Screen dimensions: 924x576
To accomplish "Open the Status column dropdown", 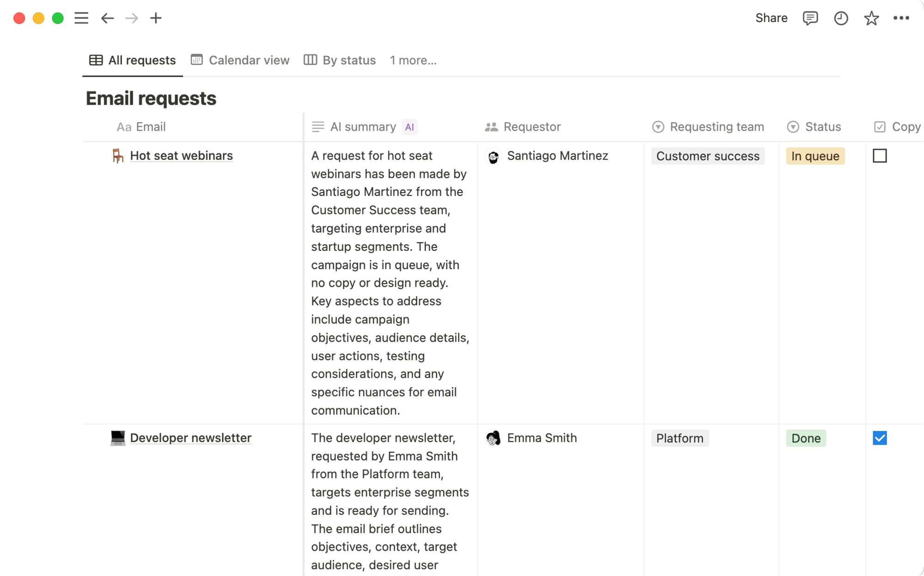I will click(x=793, y=127).
